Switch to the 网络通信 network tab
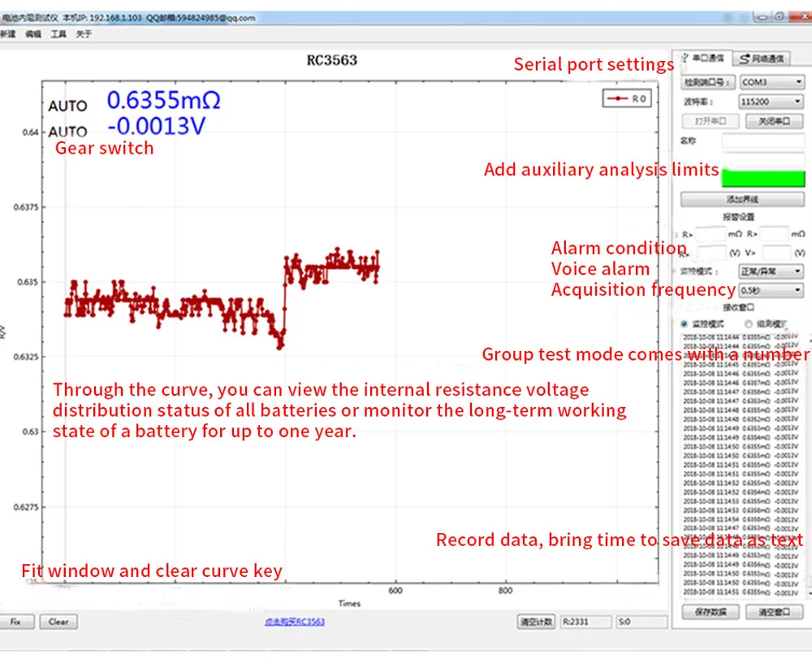The width and height of the screenshot is (812, 672). pyautogui.click(x=762, y=59)
